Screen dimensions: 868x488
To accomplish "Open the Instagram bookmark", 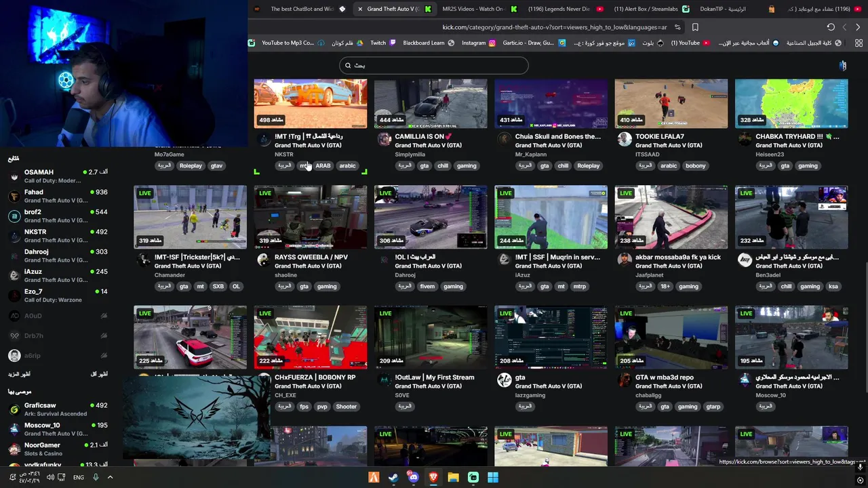I will pos(479,43).
